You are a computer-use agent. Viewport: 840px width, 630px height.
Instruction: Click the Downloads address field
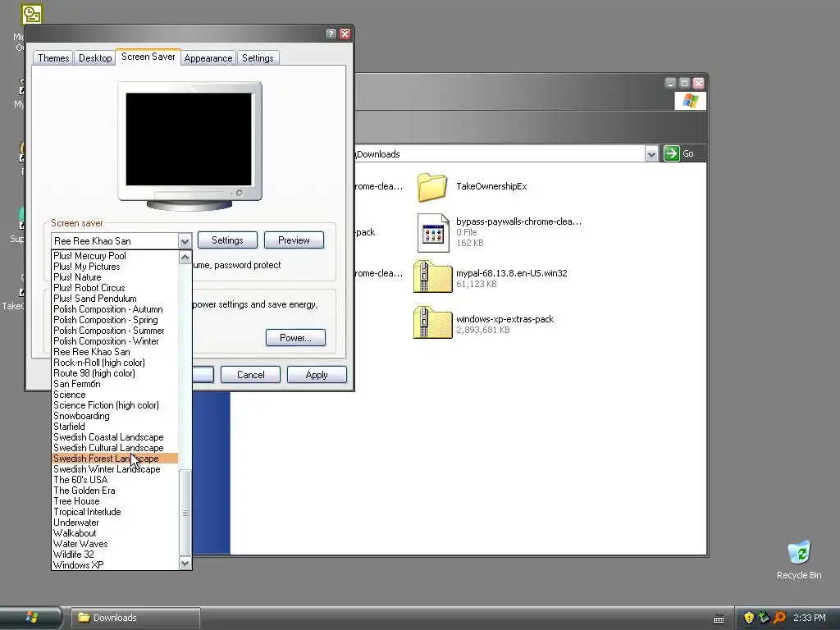[498, 154]
